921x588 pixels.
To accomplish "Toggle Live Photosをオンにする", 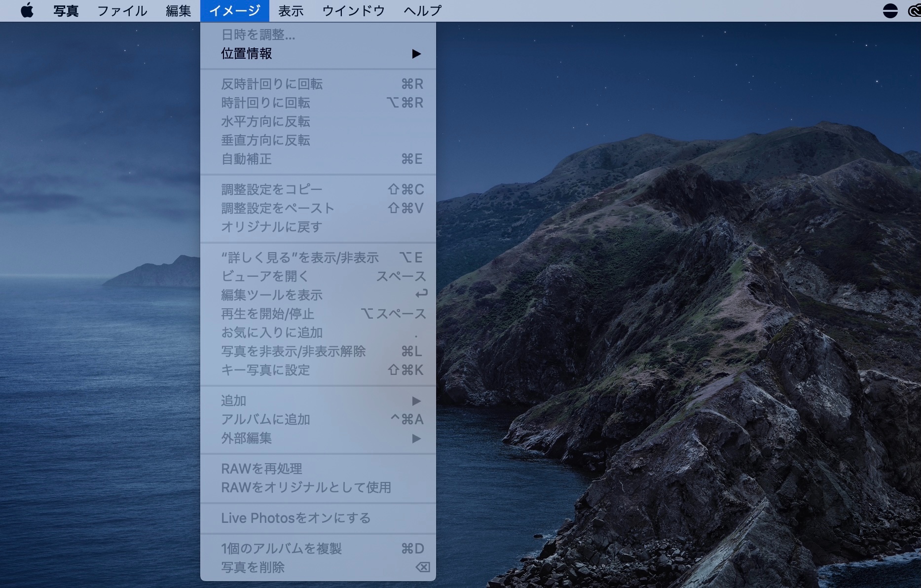I will [295, 518].
